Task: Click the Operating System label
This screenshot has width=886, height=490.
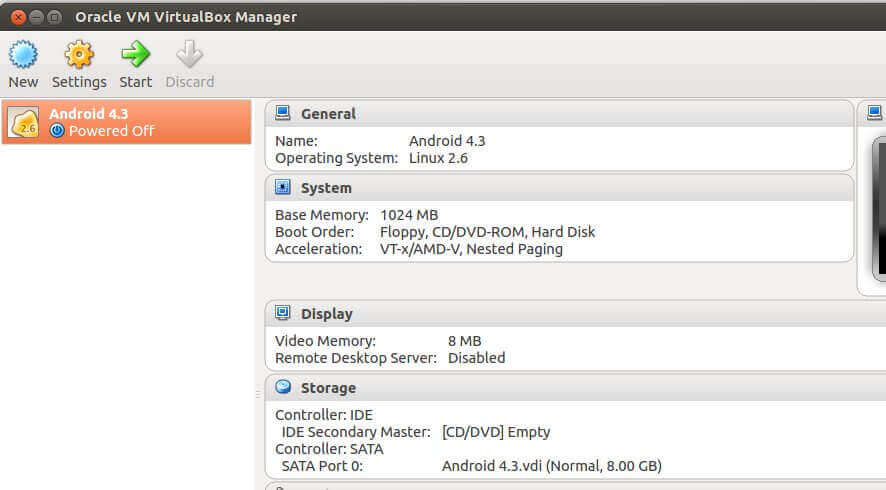Action: 336,158
